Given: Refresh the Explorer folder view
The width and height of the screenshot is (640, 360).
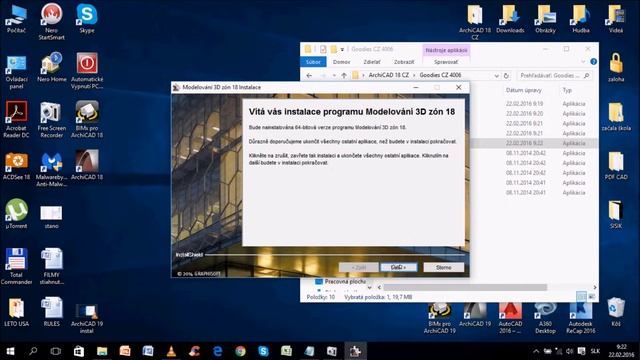Looking at the screenshot, I should pyautogui.click(x=506, y=76).
